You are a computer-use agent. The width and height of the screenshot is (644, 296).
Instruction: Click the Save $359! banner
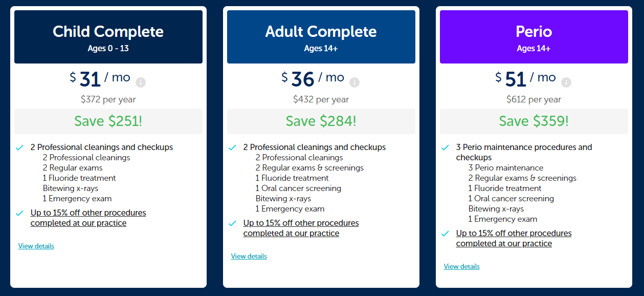[534, 121]
